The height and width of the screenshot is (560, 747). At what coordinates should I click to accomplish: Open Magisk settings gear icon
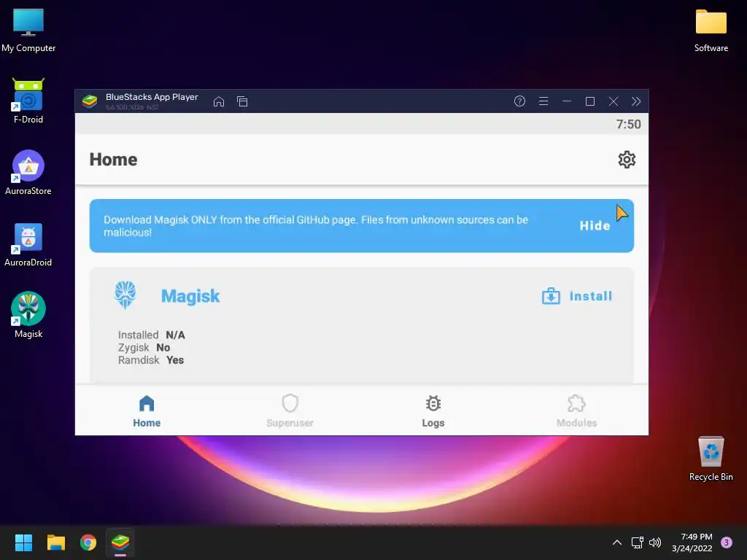pos(627,160)
